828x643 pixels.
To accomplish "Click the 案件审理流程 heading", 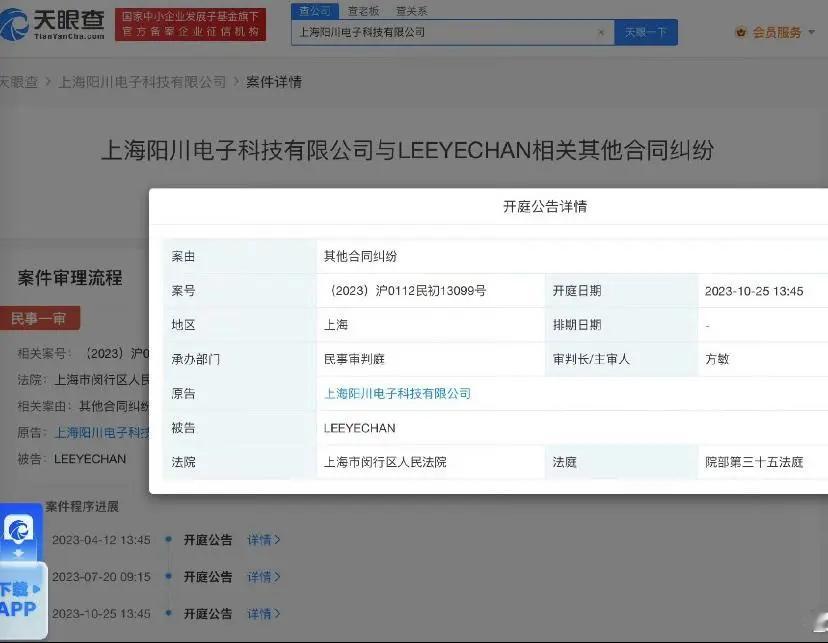I will click(70, 278).
